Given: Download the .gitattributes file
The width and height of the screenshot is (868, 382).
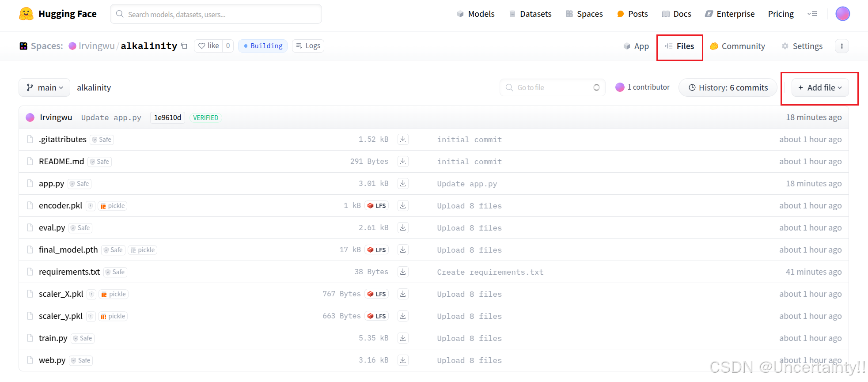Looking at the screenshot, I should (403, 140).
